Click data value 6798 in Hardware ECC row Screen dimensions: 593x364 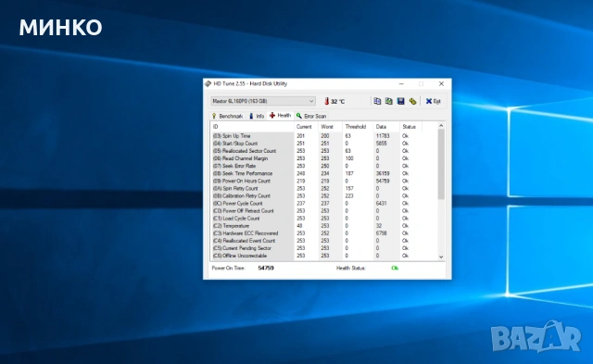381,233
